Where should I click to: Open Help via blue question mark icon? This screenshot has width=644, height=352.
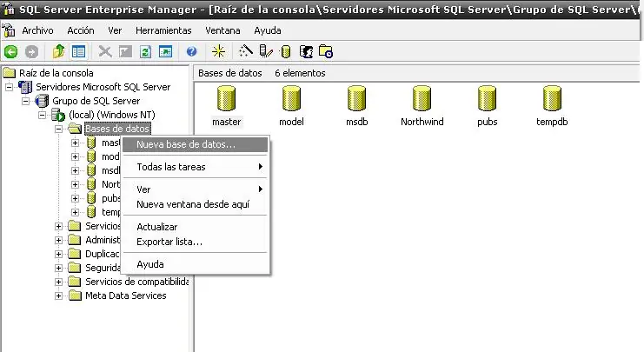[x=191, y=52]
